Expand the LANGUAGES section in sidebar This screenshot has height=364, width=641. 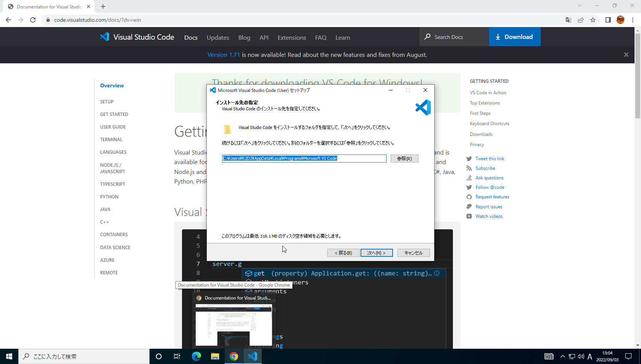[113, 152]
